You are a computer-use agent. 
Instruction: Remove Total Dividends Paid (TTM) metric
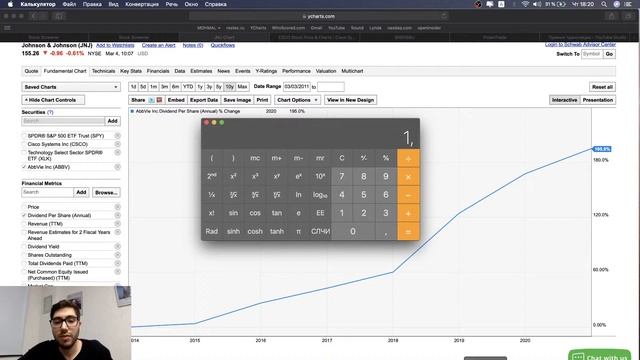[118, 263]
